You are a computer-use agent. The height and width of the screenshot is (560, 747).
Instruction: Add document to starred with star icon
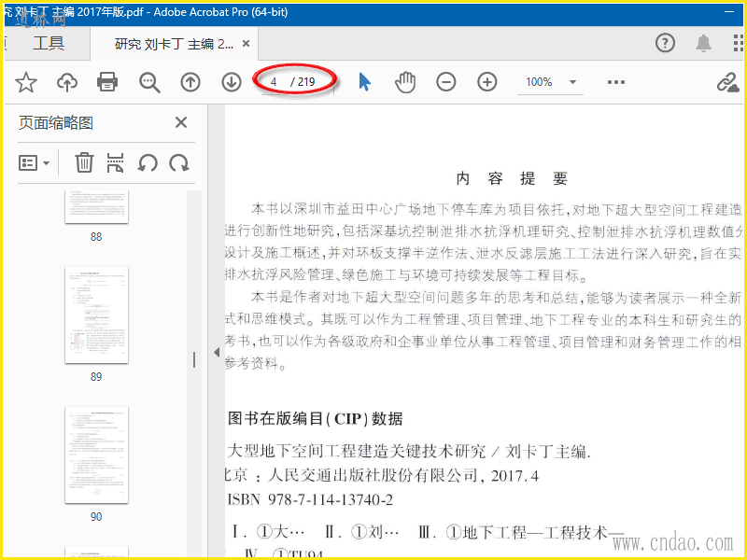pos(26,82)
